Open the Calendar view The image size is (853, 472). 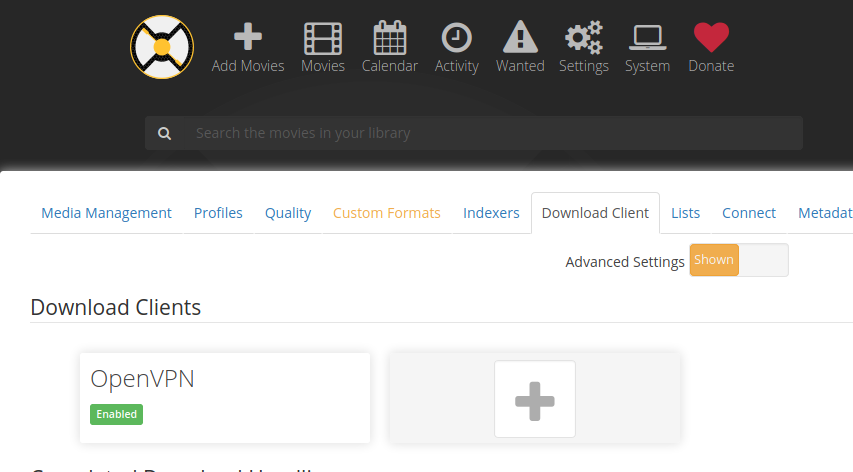(x=390, y=48)
